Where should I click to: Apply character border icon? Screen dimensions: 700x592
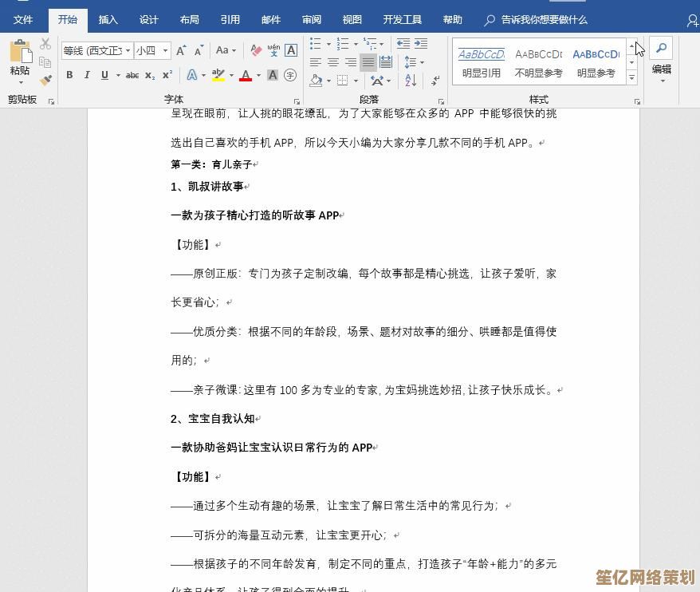(x=291, y=50)
